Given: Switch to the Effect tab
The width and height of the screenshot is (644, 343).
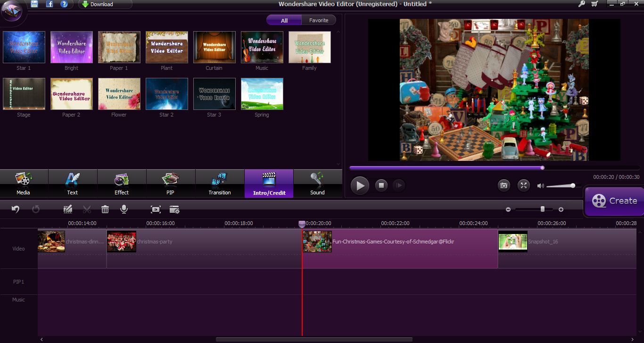Looking at the screenshot, I should point(122,184).
